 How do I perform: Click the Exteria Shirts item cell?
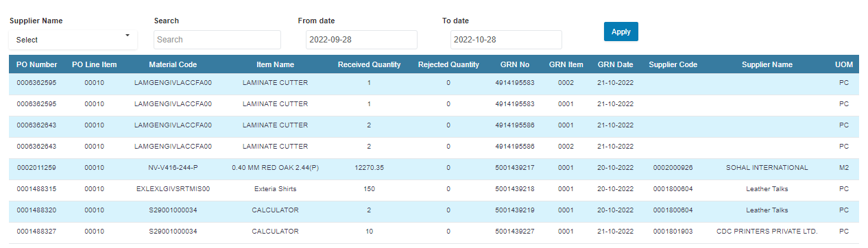(x=275, y=189)
